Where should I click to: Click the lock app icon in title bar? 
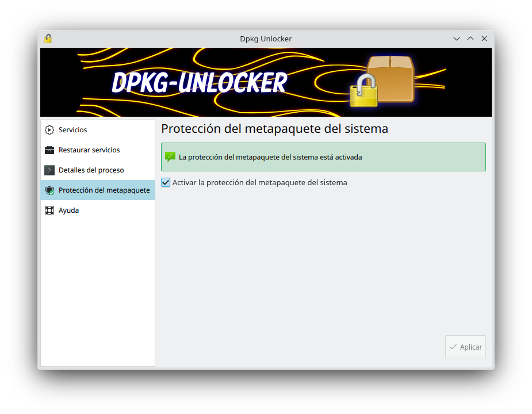[x=48, y=39]
